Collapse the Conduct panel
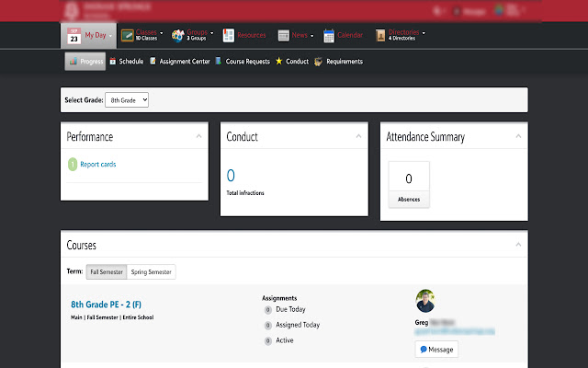 (358, 136)
